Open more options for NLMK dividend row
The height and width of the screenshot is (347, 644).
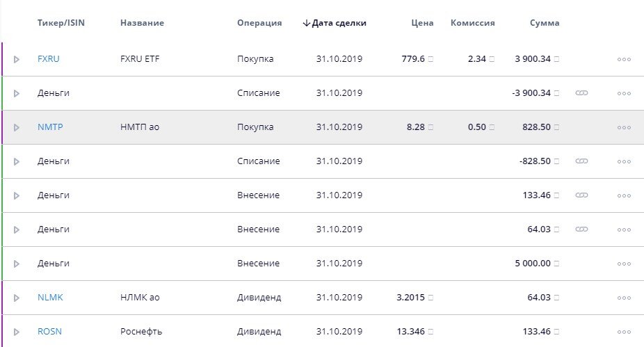pos(624,298)
